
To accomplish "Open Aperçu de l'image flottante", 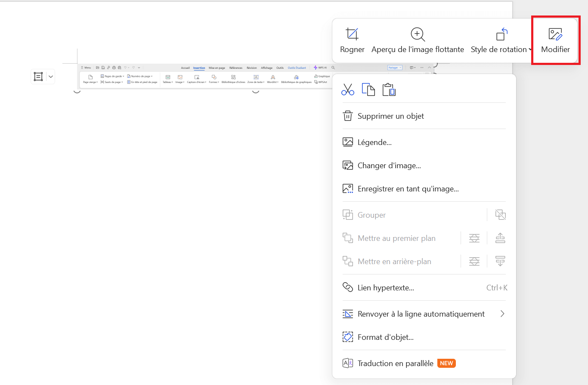I will [418, 40].
